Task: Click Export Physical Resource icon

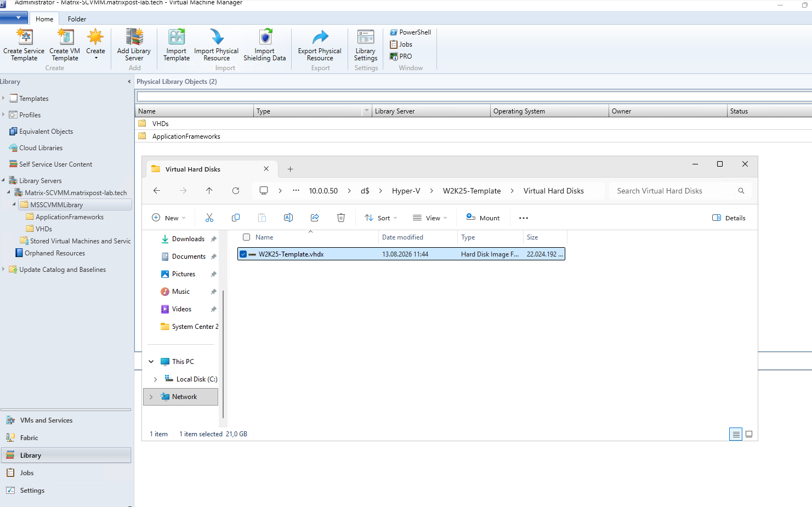Action: click(320, 37)
